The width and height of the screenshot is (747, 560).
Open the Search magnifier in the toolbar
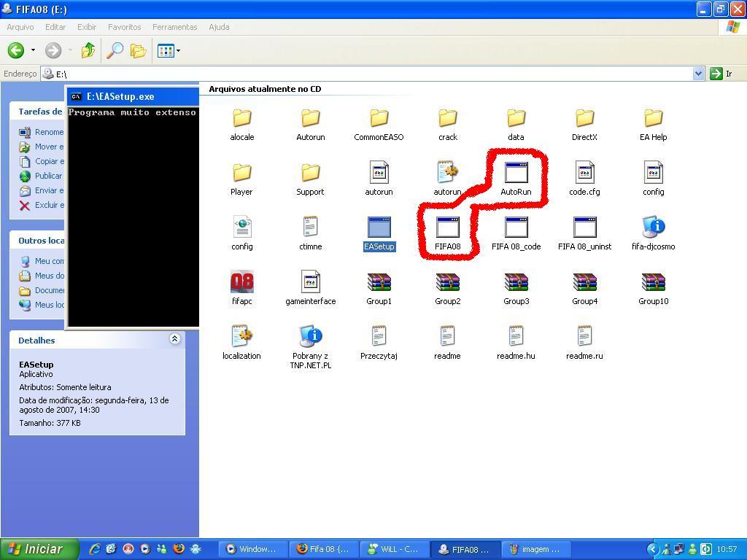(x=115, y=50)
